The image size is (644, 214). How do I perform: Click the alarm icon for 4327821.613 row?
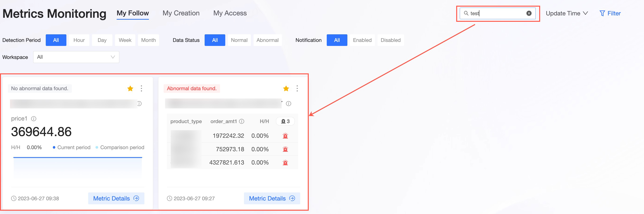(285, 163)
